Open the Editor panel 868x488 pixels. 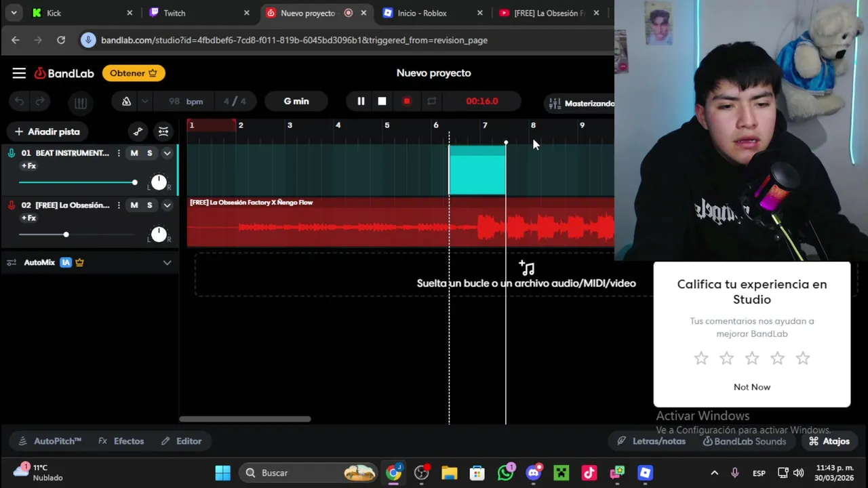click(181, 441)
